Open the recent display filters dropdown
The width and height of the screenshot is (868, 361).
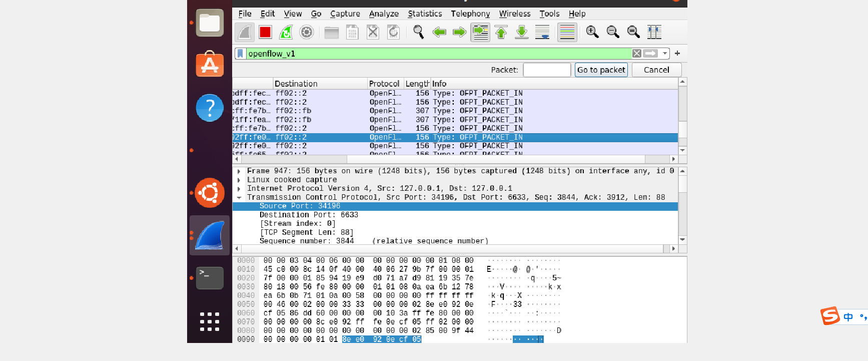664,54
